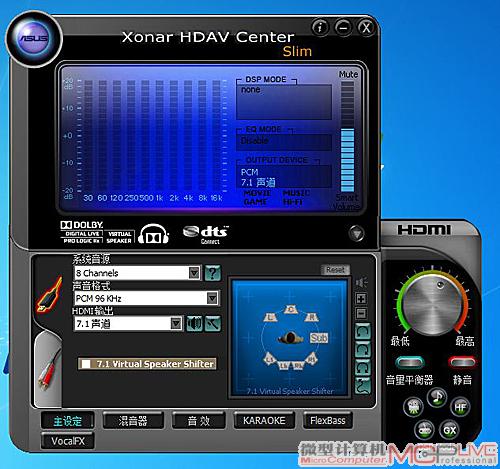The image size is (500, 469).
Task: Click the plus button beside speaker map
Action: (361, 298)
